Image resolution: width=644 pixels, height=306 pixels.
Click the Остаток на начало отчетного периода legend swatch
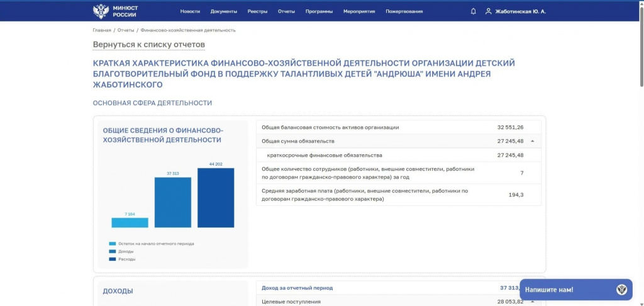(x=112, y=244)
